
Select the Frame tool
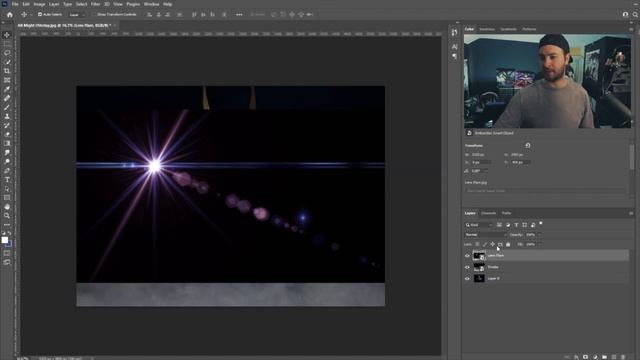(x=7, y=80)
